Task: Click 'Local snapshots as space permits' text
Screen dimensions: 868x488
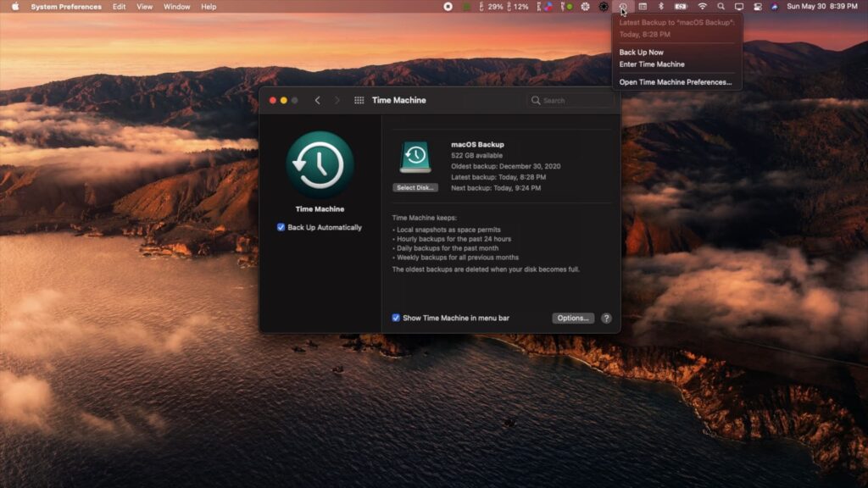Action: [448, 230]
